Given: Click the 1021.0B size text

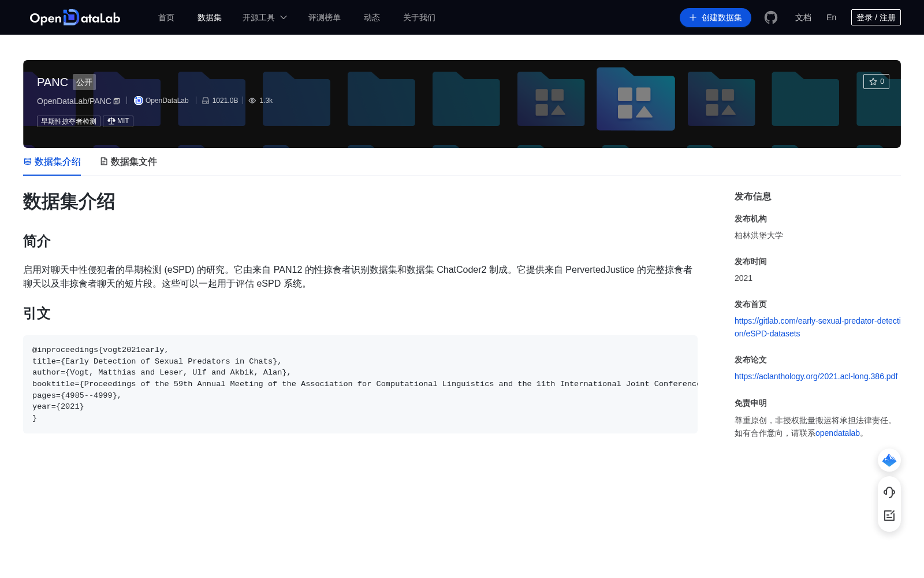Looking at the screenshot, I should (225, 101).
